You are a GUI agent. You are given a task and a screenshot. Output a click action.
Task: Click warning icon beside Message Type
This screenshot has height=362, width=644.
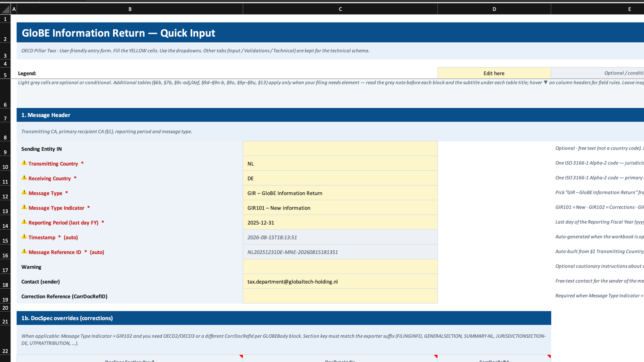click(24, 192)
